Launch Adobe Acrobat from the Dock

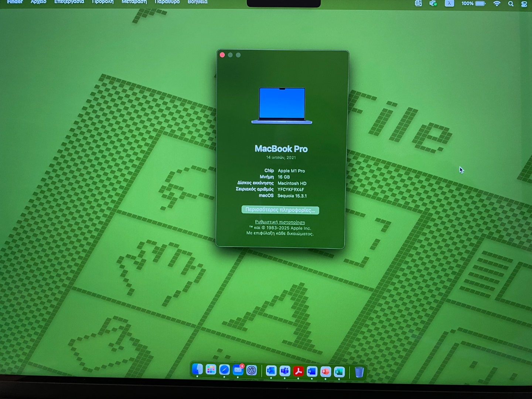(298, 371)
